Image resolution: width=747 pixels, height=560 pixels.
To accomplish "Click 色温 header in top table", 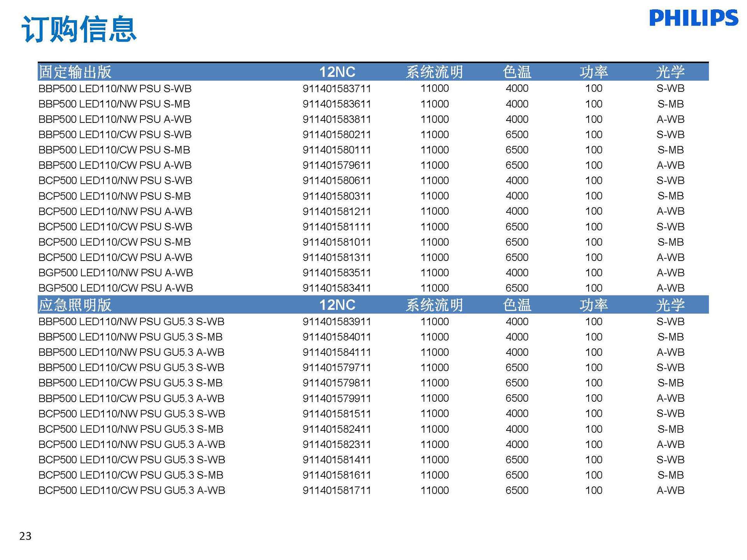I will click(517, 72).
